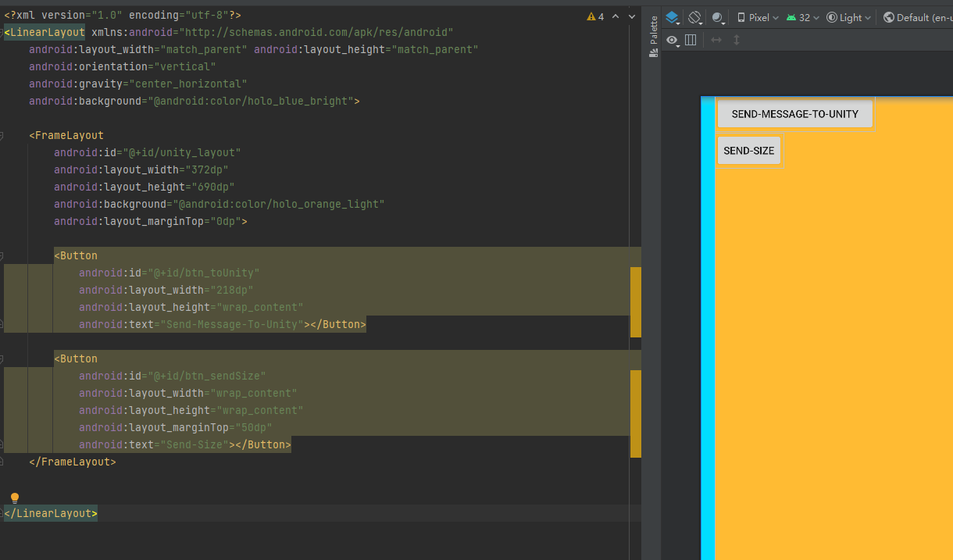
Task: Click the vertical height resize icon
Action: tap(736, 40)
